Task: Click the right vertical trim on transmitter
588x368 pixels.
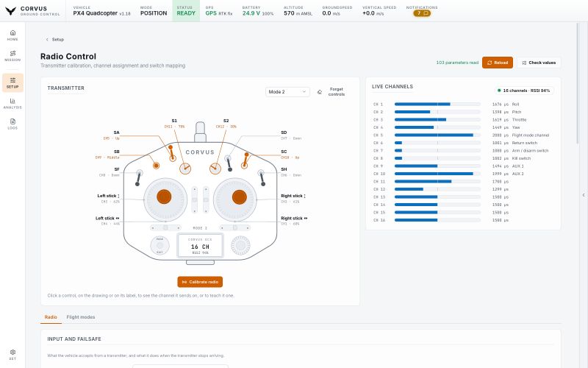Action: [x=206, y=199]
